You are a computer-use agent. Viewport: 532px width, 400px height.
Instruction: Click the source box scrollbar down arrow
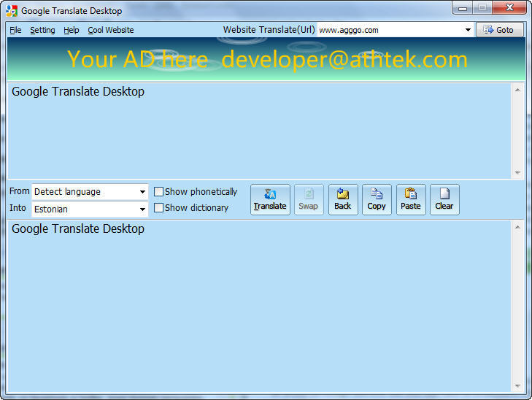pos(517,172)
